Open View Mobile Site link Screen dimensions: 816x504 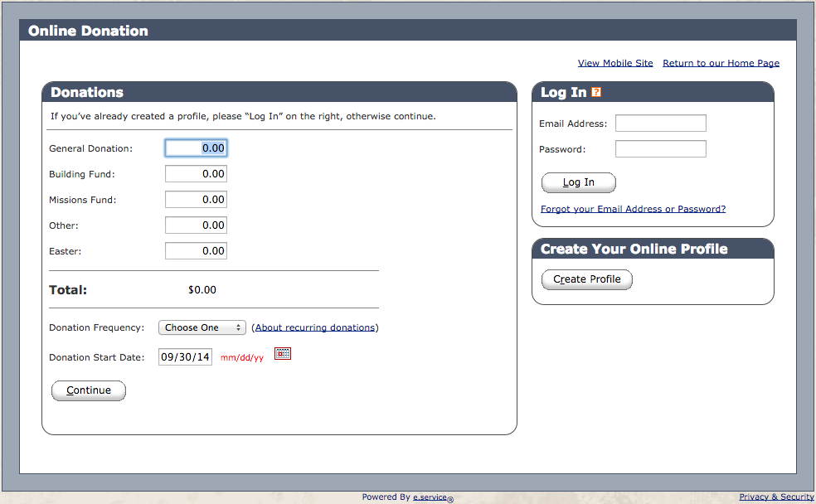click(615, 63)
